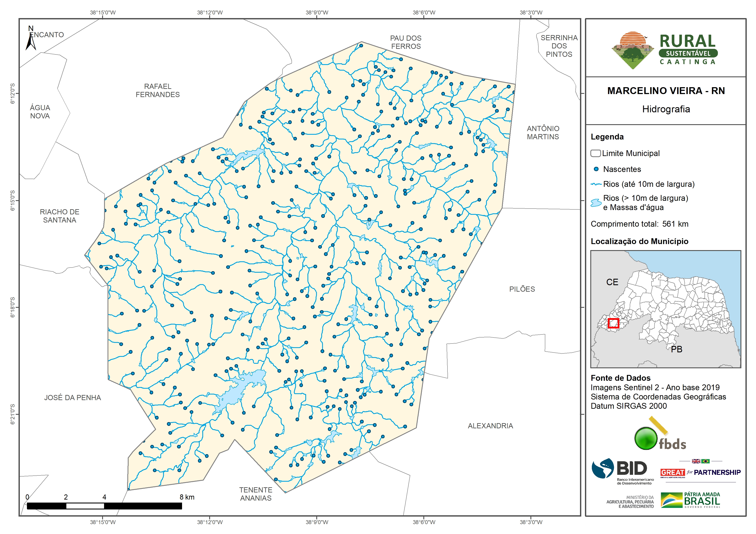Click the RAFAEL FERNANDES label
The width and height of the screenshot is (756, 534).
(158, 90)
